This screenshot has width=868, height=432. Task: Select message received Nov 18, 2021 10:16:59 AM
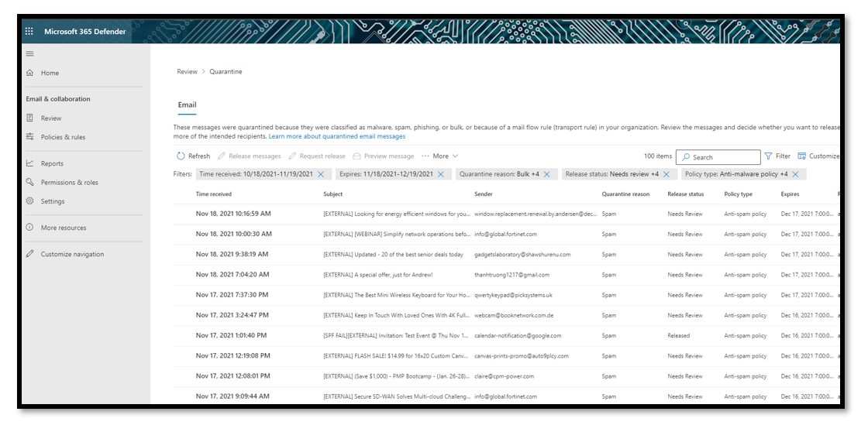(506, 214)
